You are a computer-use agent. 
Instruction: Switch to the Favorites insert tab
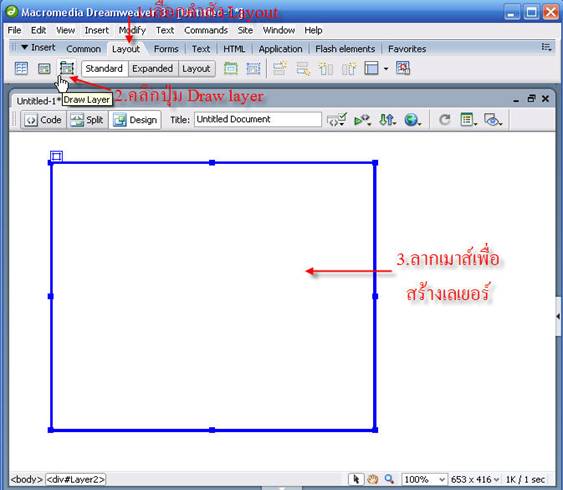[x=407, y=49]
